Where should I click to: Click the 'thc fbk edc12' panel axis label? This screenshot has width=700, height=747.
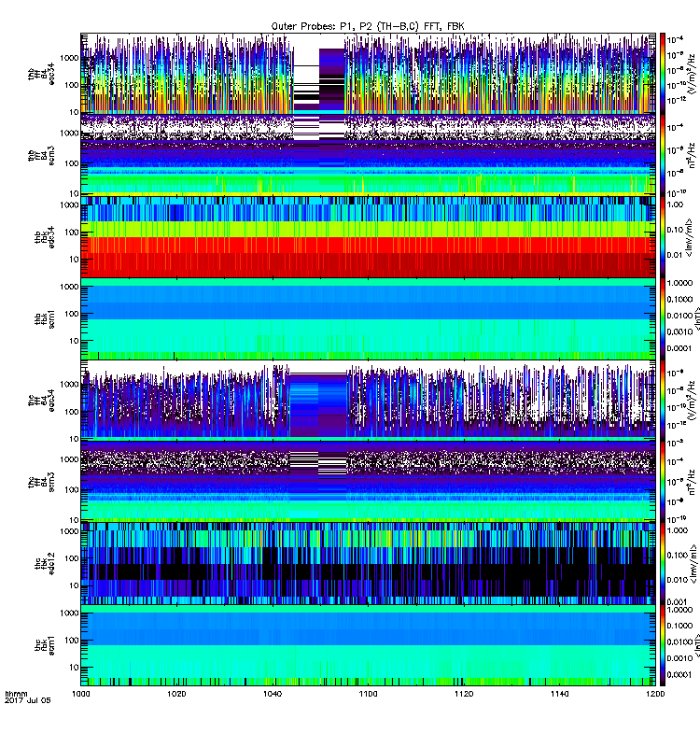[44, 564]
